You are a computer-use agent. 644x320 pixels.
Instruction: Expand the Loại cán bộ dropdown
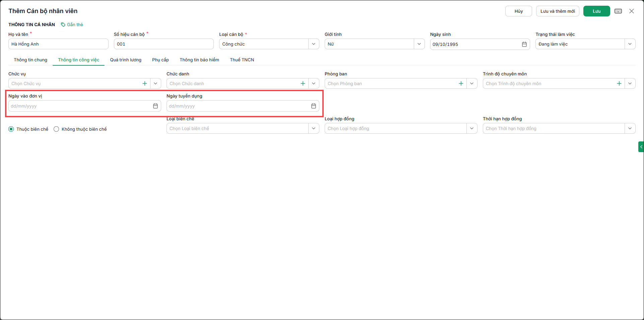[314, 44]
